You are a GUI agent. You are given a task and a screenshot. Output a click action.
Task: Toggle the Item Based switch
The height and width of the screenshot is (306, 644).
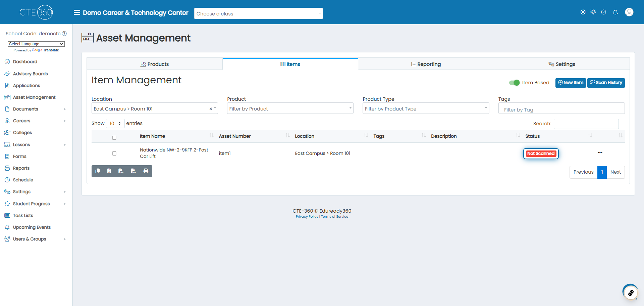pyautogui.click(x=514, y=83)
